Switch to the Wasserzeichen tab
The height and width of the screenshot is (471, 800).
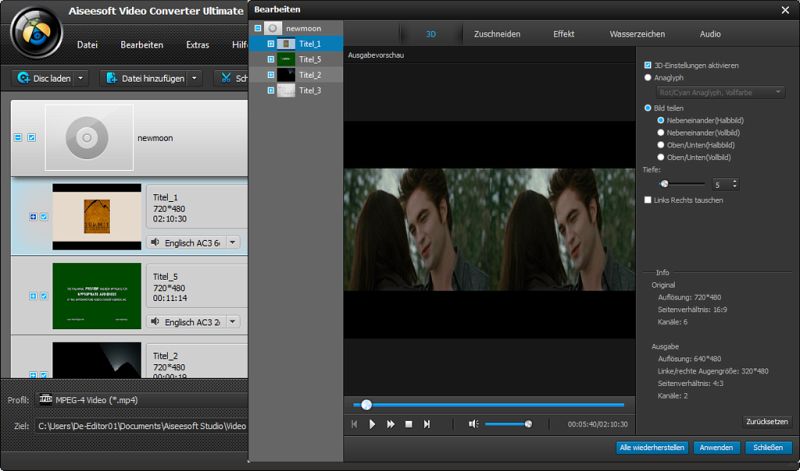637,34
